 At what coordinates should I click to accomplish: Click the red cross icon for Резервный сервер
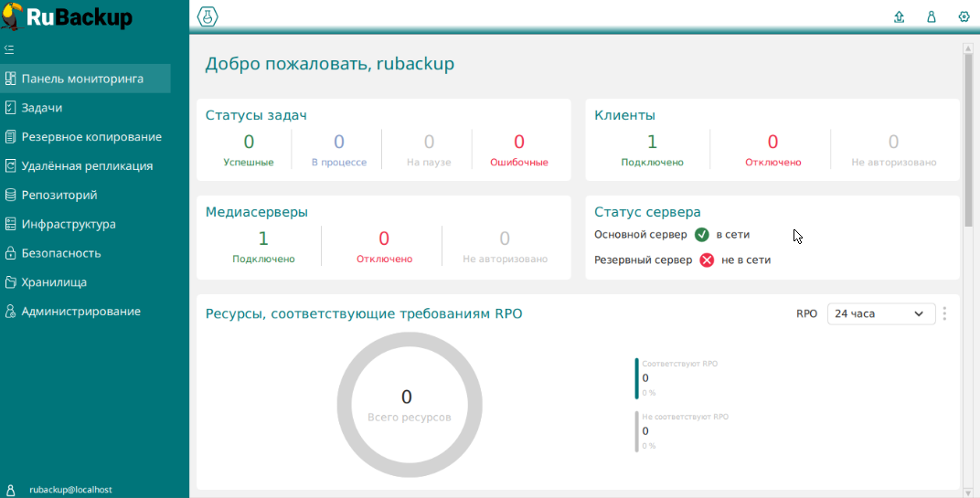click(x=707, y=260)
